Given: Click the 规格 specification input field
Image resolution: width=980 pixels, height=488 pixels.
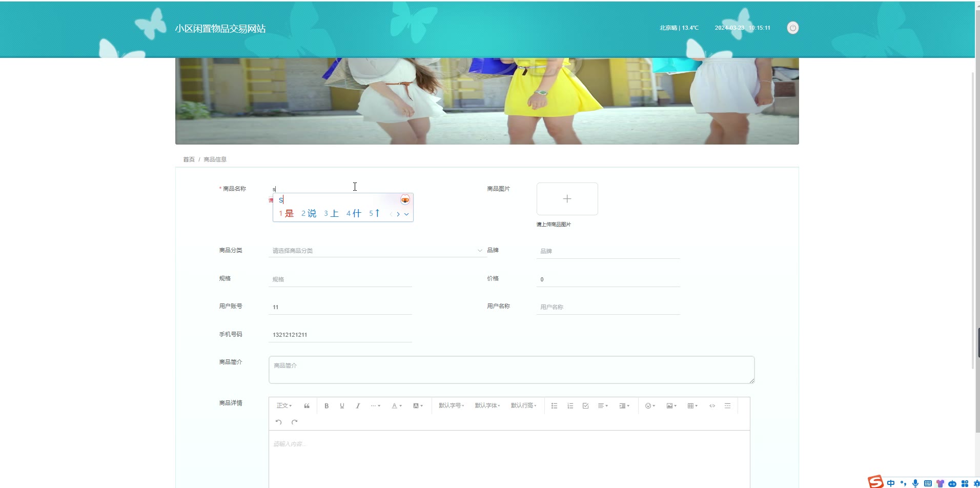Looking at the screenshot, I should (340, 279).
